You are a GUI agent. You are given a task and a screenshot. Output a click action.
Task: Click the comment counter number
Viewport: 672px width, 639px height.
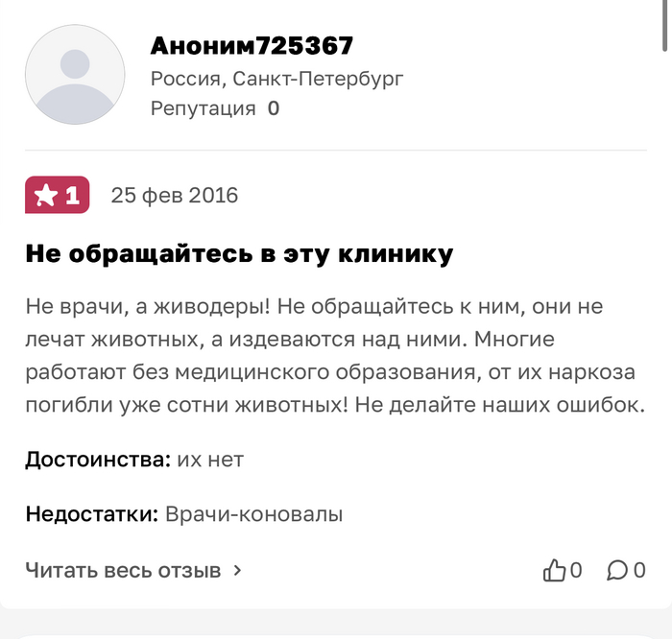(639, 571)
